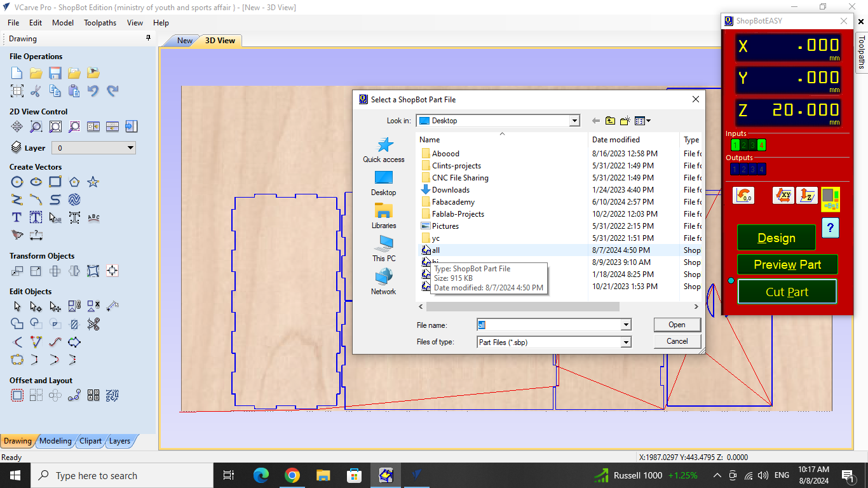The image size is (868, 488).
Task: Click the Redo arrow icon
Action: [x=112, y=91]
